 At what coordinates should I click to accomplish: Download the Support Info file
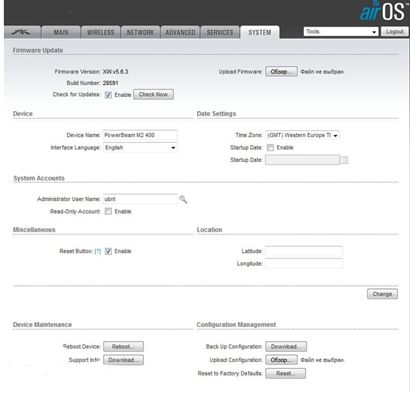[x=123, y=360]
